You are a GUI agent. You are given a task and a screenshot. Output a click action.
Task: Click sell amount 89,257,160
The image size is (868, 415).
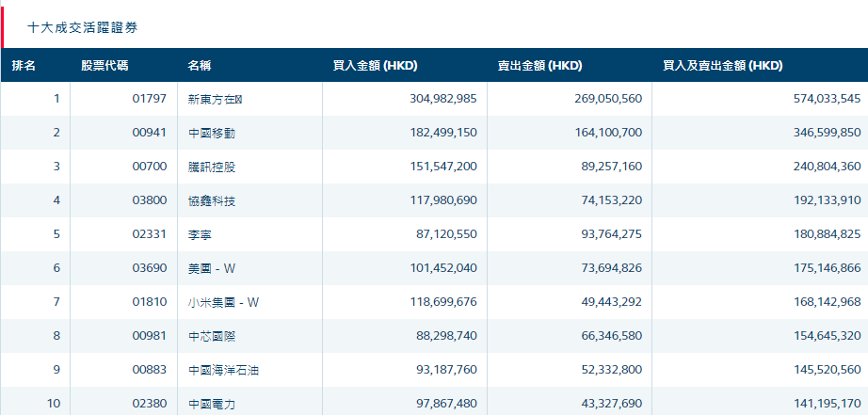(612, 167)
